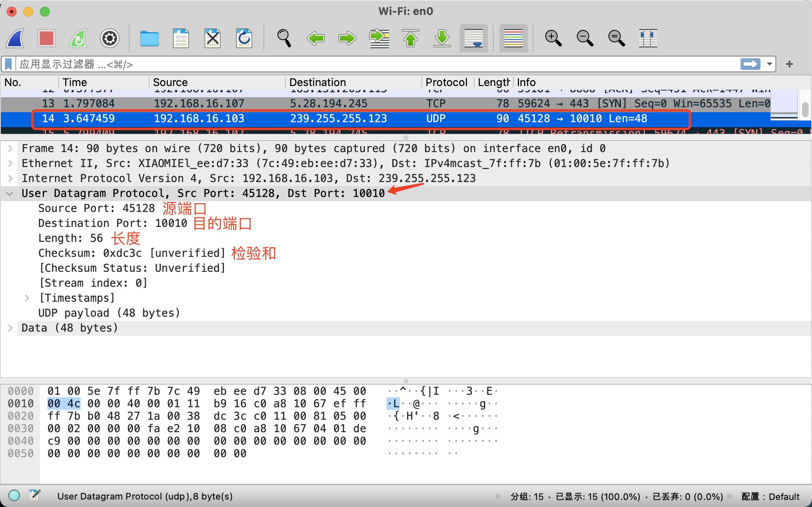Collapse the User Datagram Protocol tree

click(x=10, y=193)
